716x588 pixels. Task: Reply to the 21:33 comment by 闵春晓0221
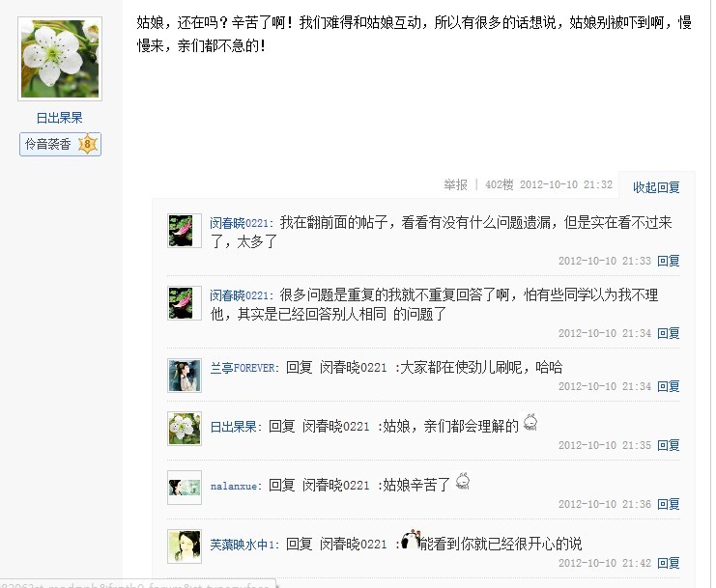tap(668, 261)
